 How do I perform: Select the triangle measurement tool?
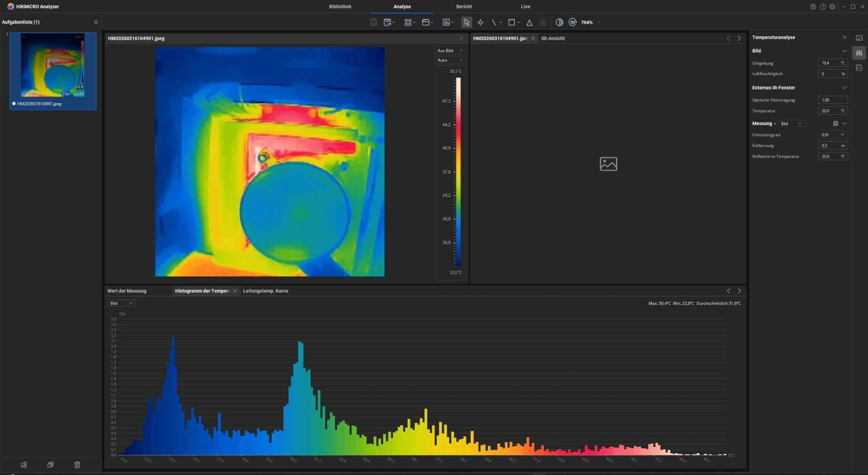tap(529, 22)
